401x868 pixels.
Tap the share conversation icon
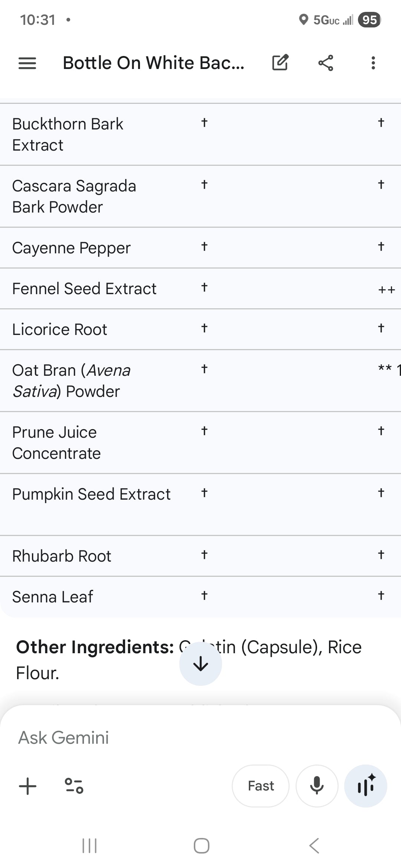326,63
